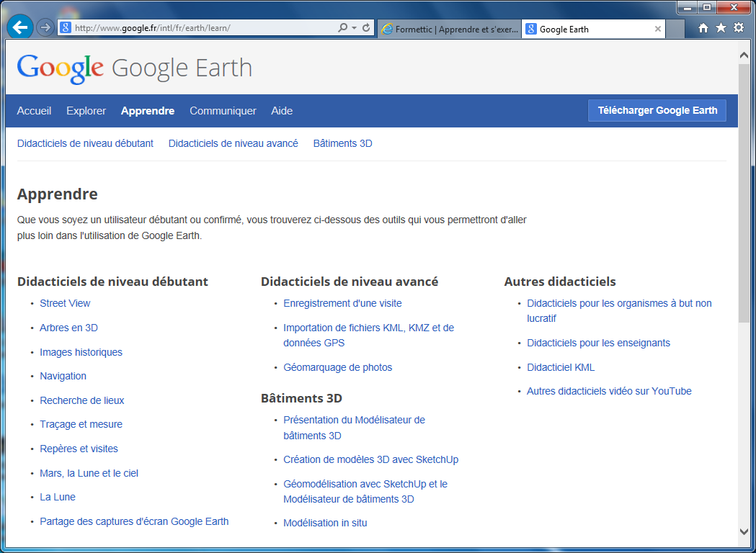Click the vertical scrollbar thumb
This screenshot has height=553, width=756.
(744, 193)
